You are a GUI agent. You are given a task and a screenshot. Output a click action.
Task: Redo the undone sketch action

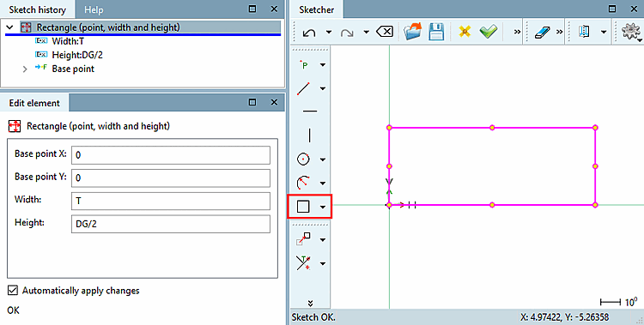pyautogui.click(x=347, y=32)
